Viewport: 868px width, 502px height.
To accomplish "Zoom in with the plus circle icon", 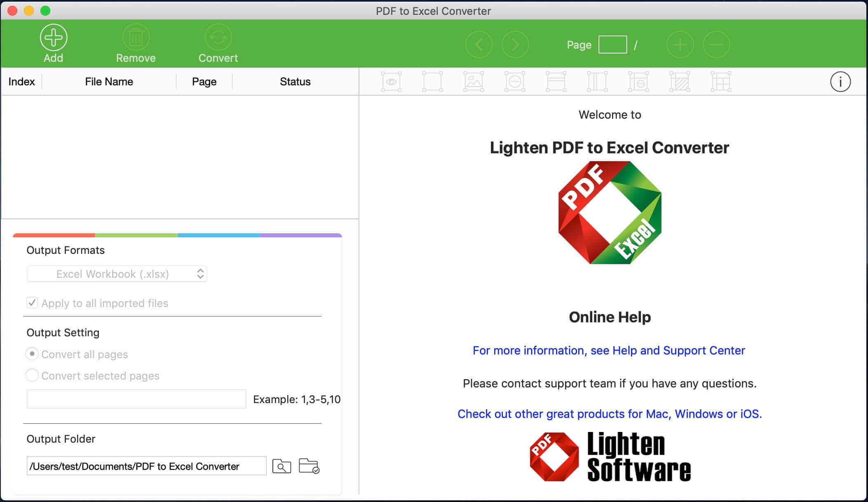I will (x=680, y=45).
